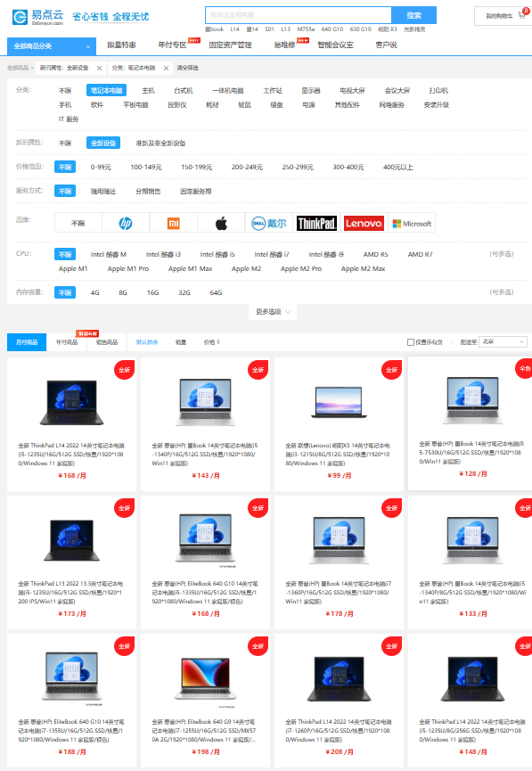Select 显示器 category
This screenshot has width=532, height=771.
pos(311,91)
